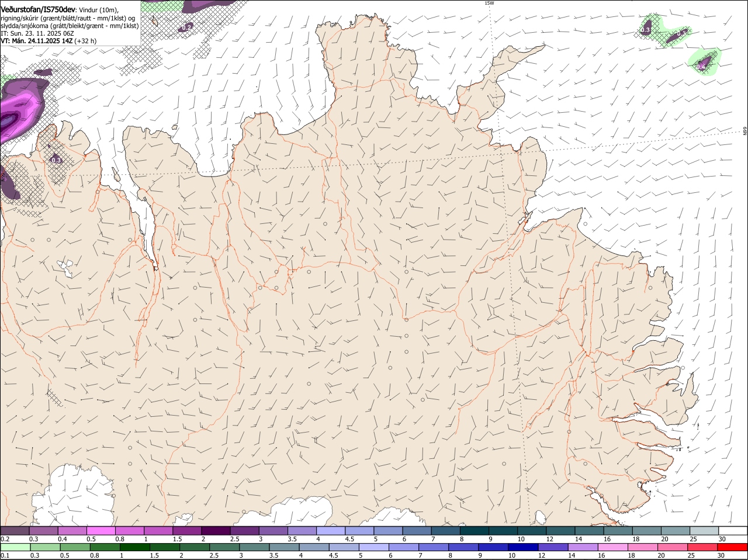Pick the pale green 0.1 swatch in the green scale
This screenshot has height=560, width=748.
pos(15,547)
